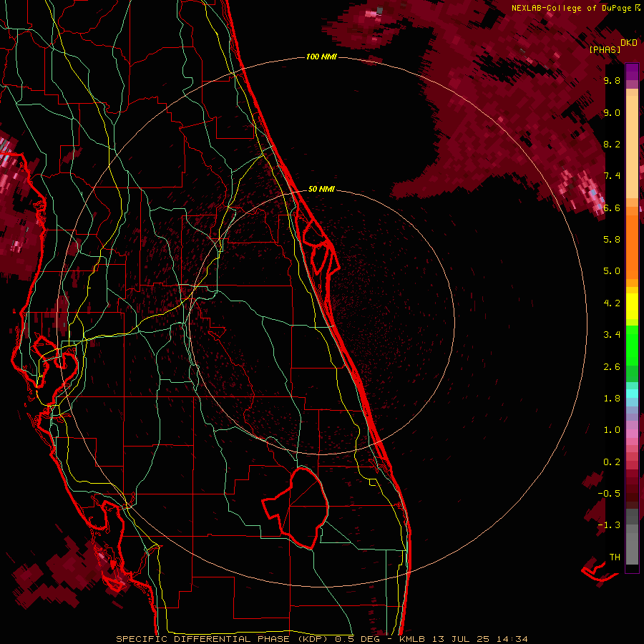Pick the bright green segment of the color bar

[632, 345]
